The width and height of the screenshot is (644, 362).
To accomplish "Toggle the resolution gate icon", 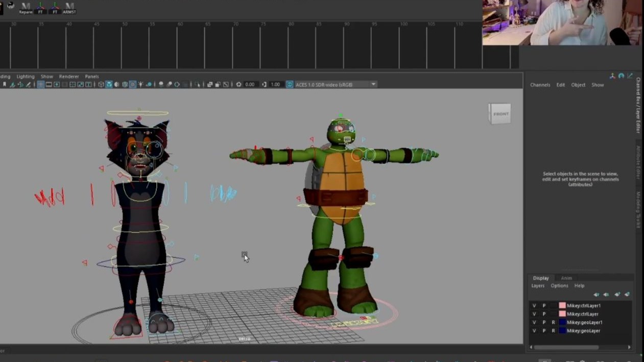I will (56, 84).
